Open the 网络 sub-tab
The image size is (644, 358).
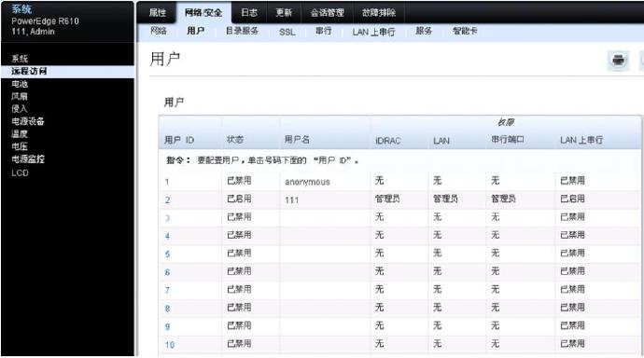(x=159, y=31)
